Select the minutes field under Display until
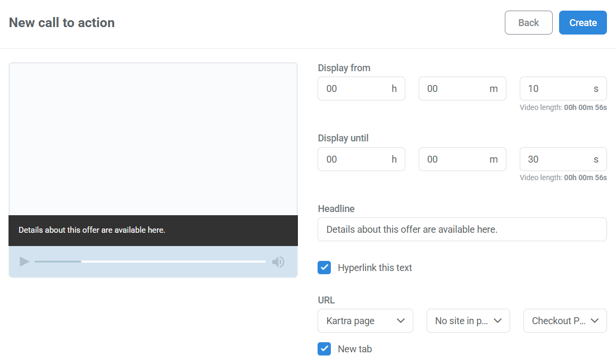Viewport: 616px width, 364px height. point(462,159)
